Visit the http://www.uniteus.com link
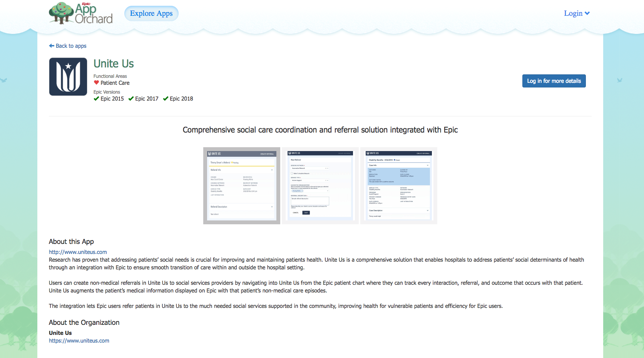644x358 pixels. (78, 252)
